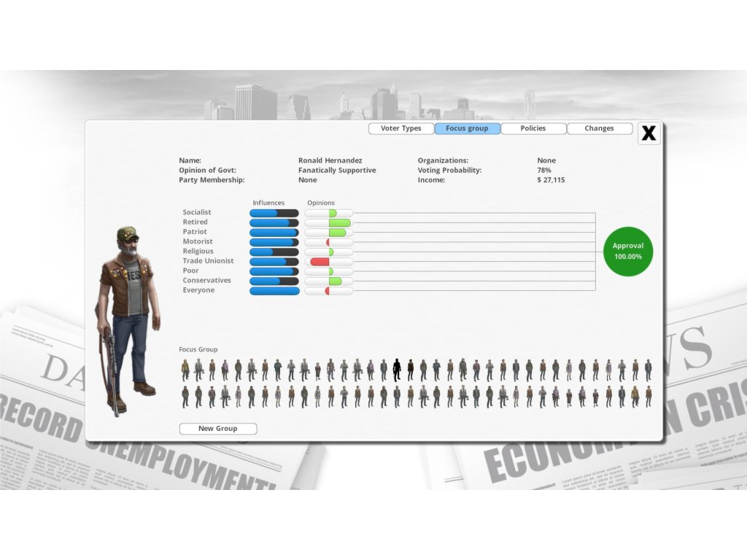Click the Retired opinion bar
Screen dimensions: 747x560
click(x=329, y=223)
